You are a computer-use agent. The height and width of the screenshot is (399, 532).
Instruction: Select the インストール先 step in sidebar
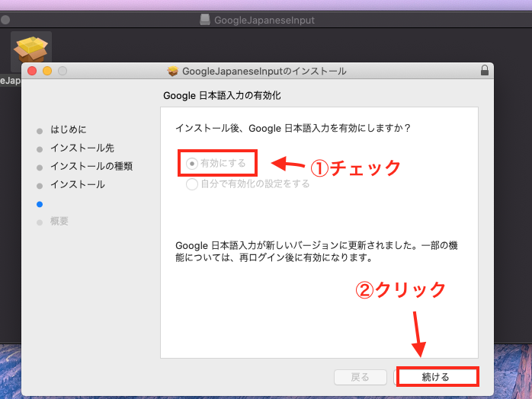coord(82,148)
